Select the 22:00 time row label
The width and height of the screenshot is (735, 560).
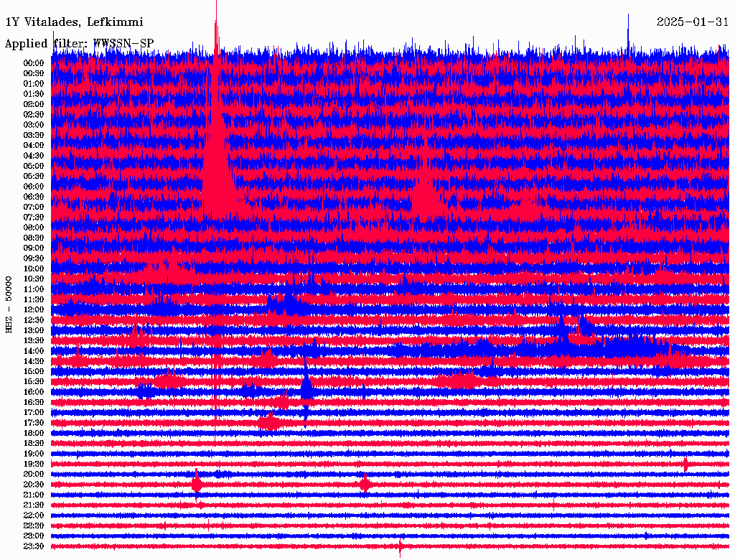34,515
